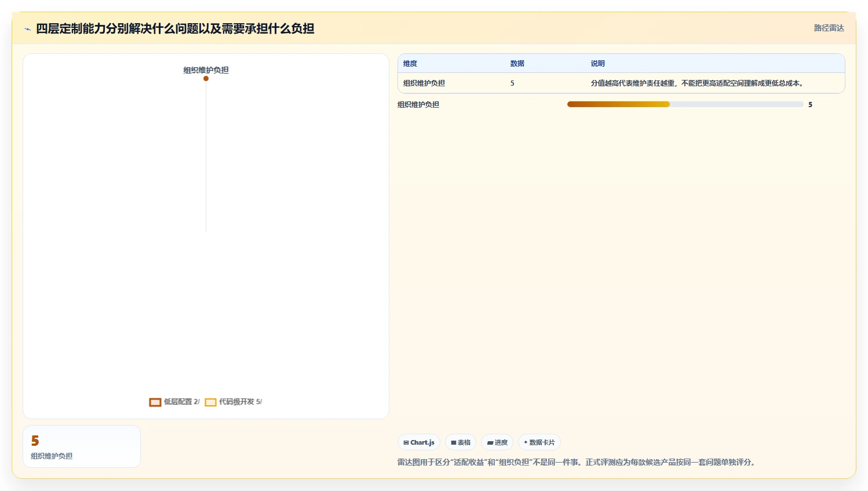Click the 雷达图用于区分 footnote text
868x491 pixels.
(577, 462)
